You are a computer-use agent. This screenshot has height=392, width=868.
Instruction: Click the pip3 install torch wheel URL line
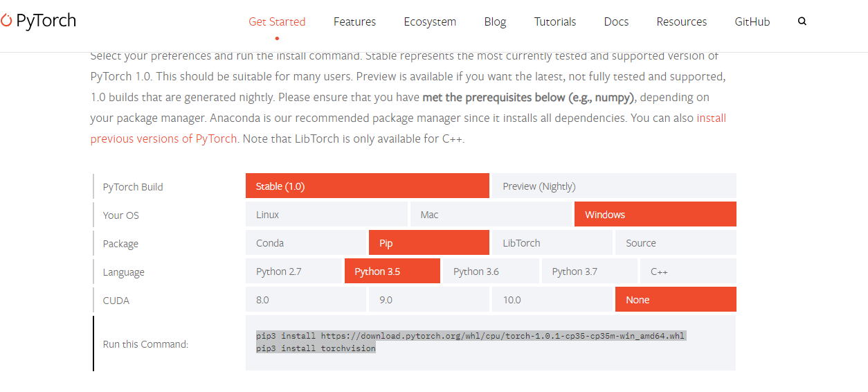click(x=471, y=336)
